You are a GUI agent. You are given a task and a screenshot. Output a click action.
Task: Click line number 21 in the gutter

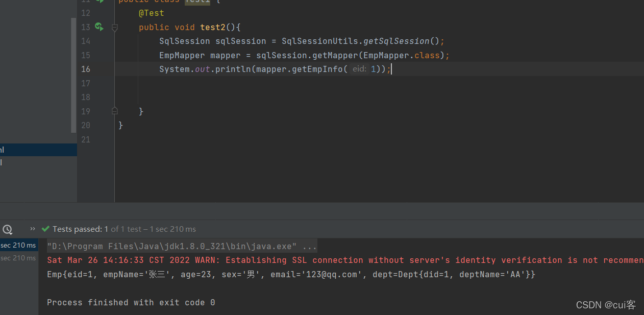pos(85,139)
